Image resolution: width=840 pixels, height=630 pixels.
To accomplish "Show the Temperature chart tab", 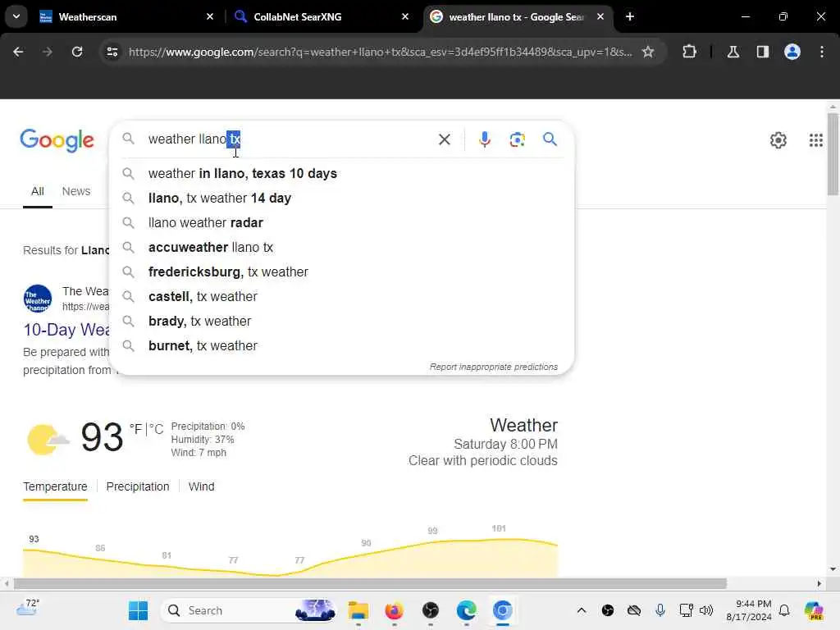I will [55, 486].
